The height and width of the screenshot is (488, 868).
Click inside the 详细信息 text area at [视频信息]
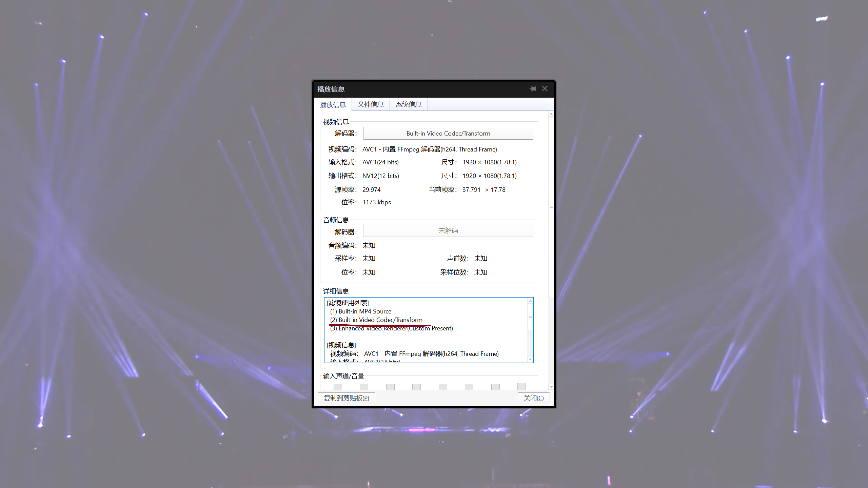[341, 345]
